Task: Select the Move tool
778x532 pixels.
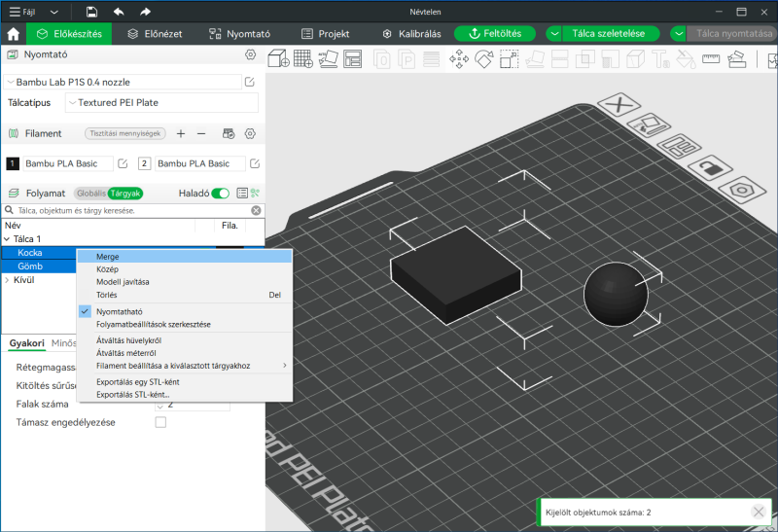Action: tap(459, 59)
